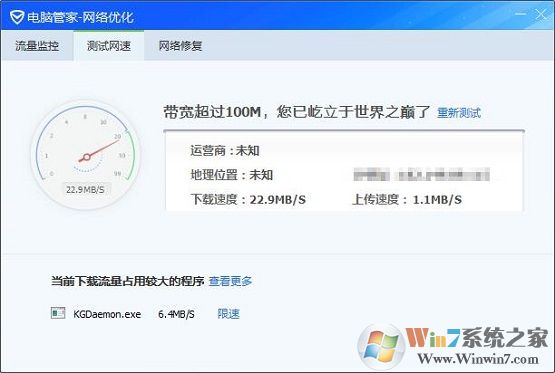Click the 运营商：未知 line
Viewport: 555px width, 373px height.
click(x=225, y=151)
